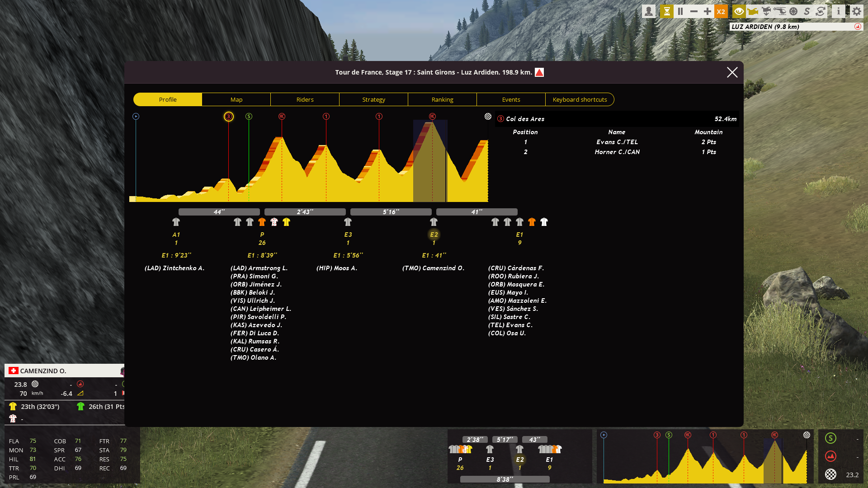Decrease the simulation speed with minus button

[694, 11]
